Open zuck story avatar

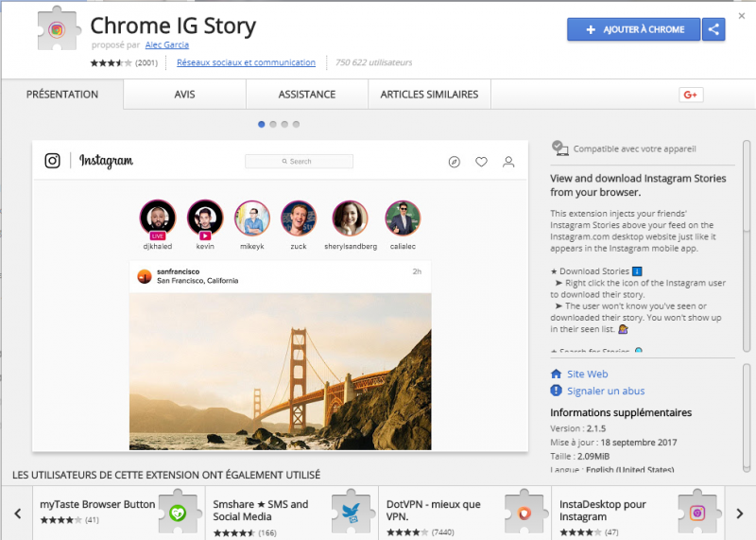click(x=299, y=218)
